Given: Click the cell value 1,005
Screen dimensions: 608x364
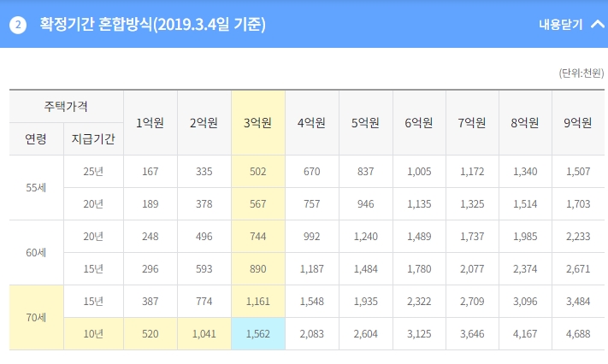Looking at the screenshot, I should click(x=419, y=172).
